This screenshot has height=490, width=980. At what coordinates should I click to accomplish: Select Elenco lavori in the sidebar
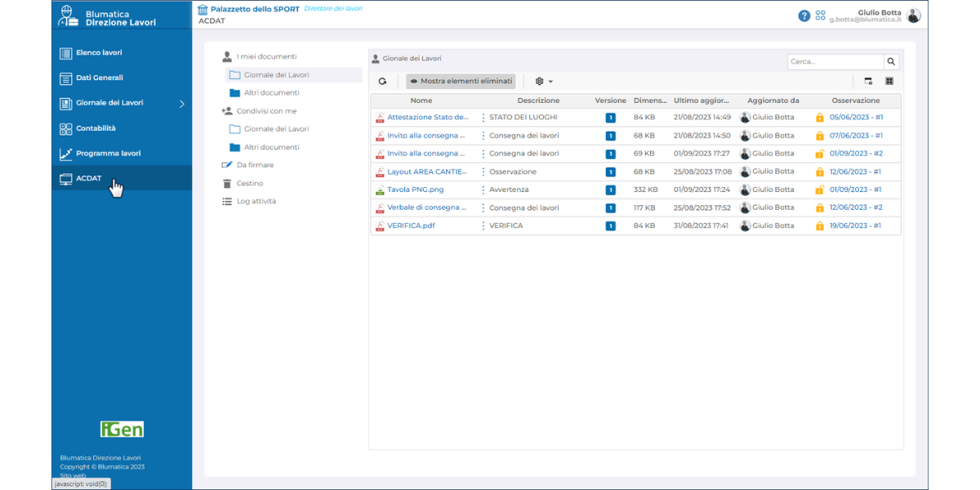(98, 53)
